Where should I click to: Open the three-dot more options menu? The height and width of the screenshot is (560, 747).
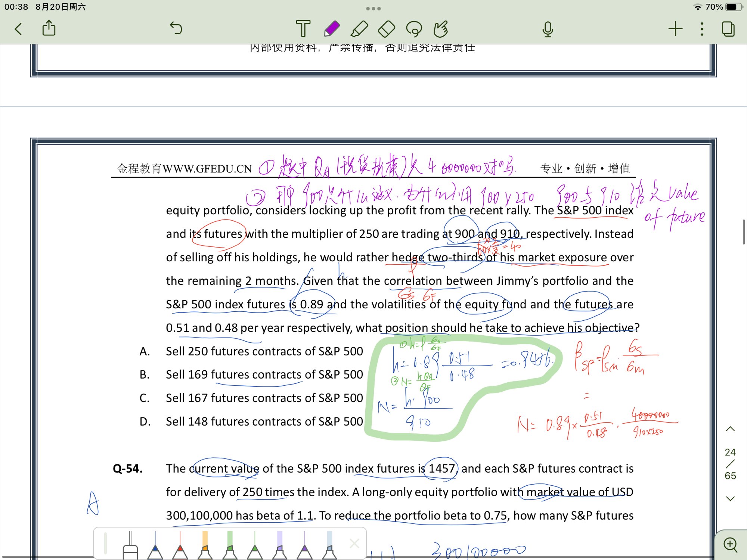(x=702, y=29)
